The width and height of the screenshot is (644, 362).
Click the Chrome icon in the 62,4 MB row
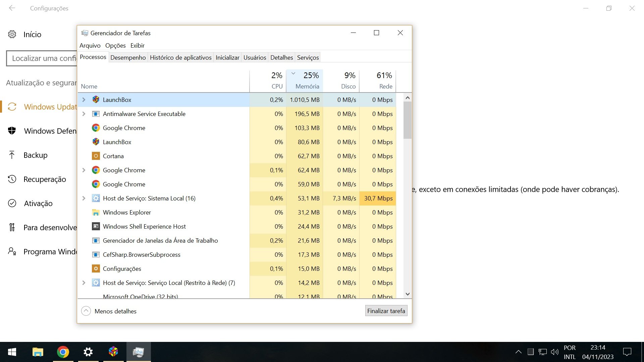pos(96,170)
